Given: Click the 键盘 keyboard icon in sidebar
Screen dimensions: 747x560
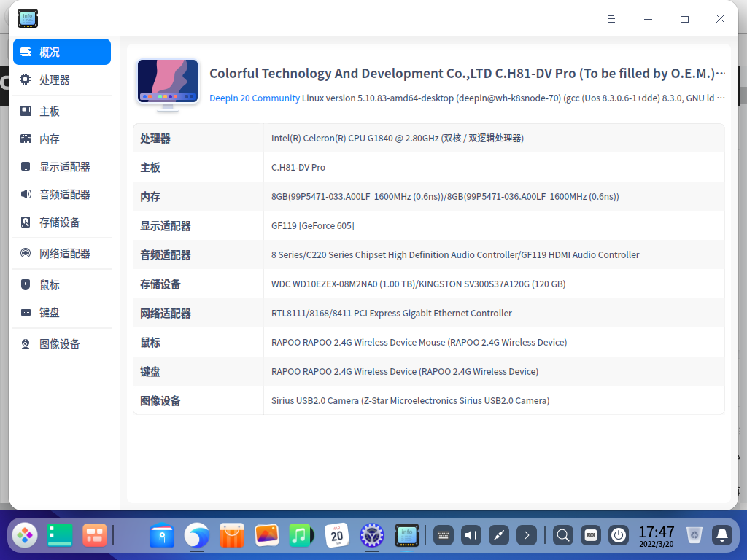Looking at the screenshot, I should coord(26,312).
